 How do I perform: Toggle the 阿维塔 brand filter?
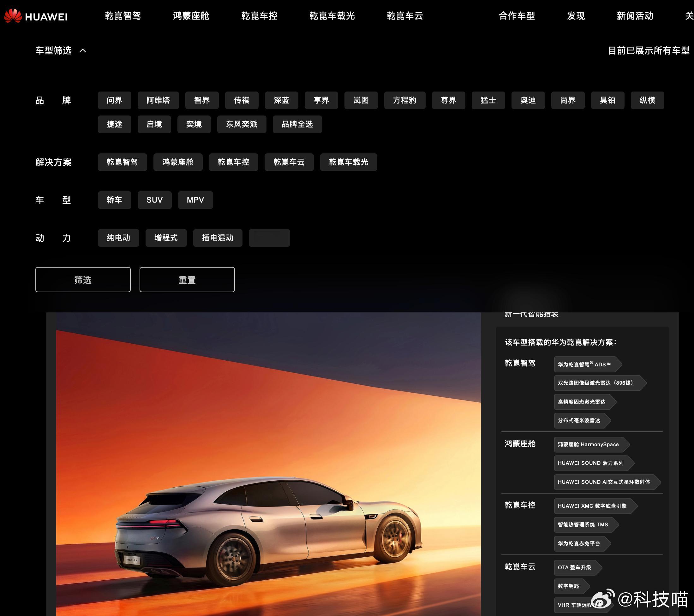click(158, 100)
